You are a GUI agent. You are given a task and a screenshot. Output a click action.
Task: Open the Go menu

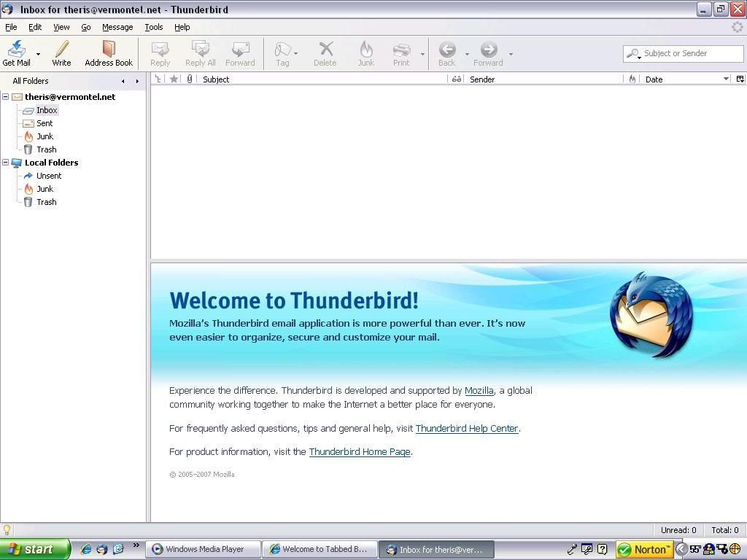tap(86, 27)
